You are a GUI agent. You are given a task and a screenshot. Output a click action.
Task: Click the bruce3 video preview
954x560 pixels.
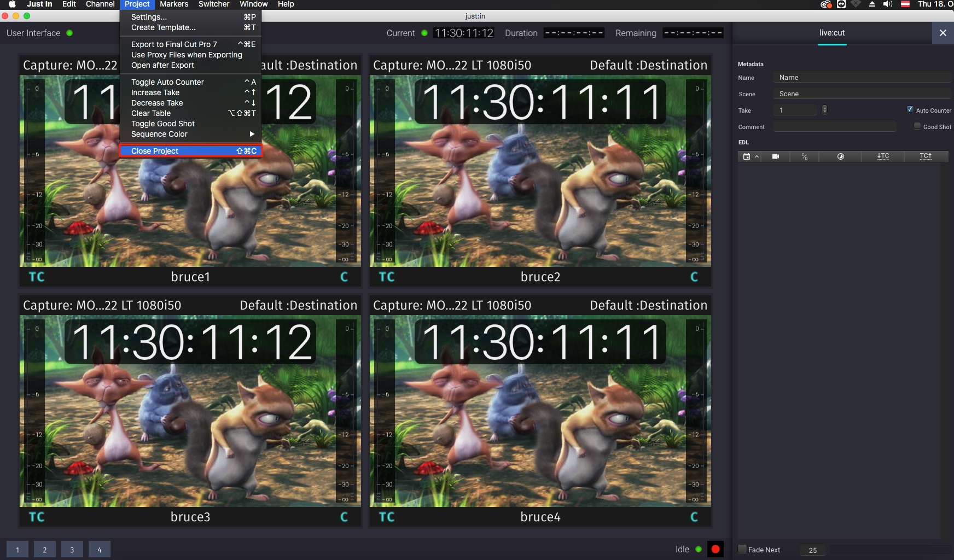tap(190, 411)
